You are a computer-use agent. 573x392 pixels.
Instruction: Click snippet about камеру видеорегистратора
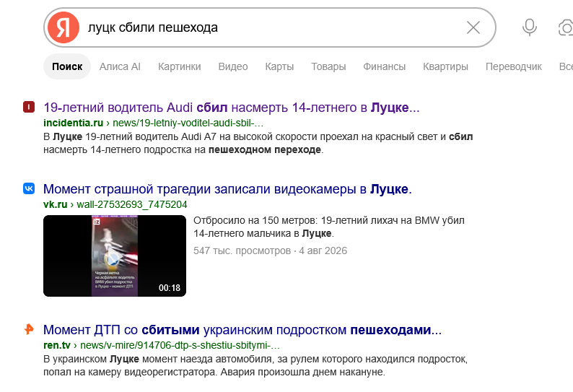point(255,365)
